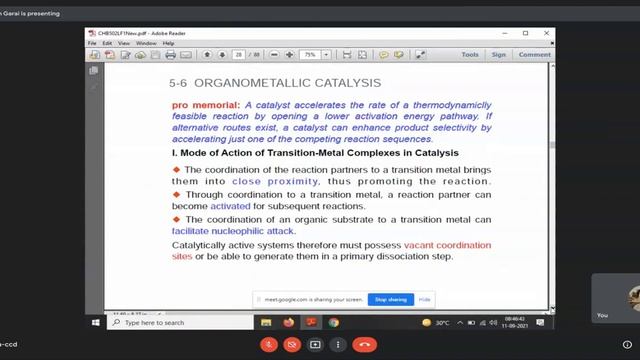Click the email envelope icon in toolbar
Screen dimensions: 640x360
pyautogui.click(x=186, y=55)
